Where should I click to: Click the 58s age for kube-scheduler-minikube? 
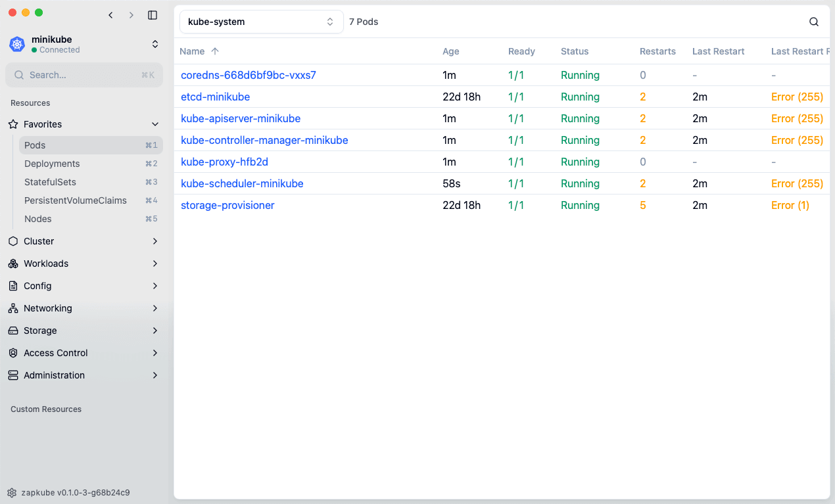point(452,183)
